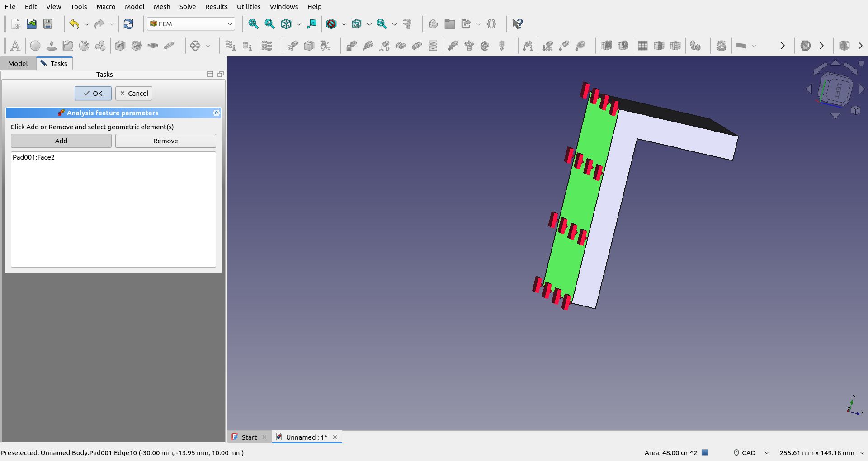868x461 pixels.
Task: Add spring constraint icon
Action: [433, 46]
